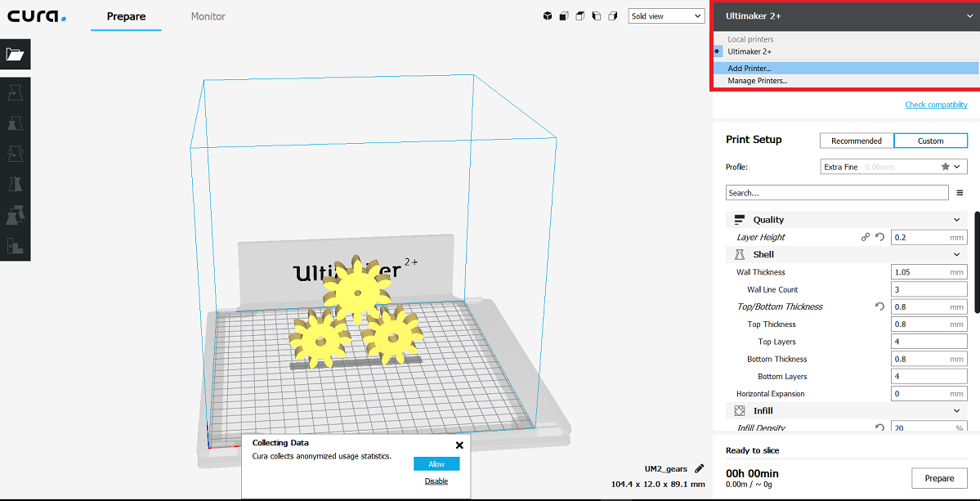This screenshot has height=501, width=980.
Task: Close the Collecting Data popup
Action: click(459, 445)
